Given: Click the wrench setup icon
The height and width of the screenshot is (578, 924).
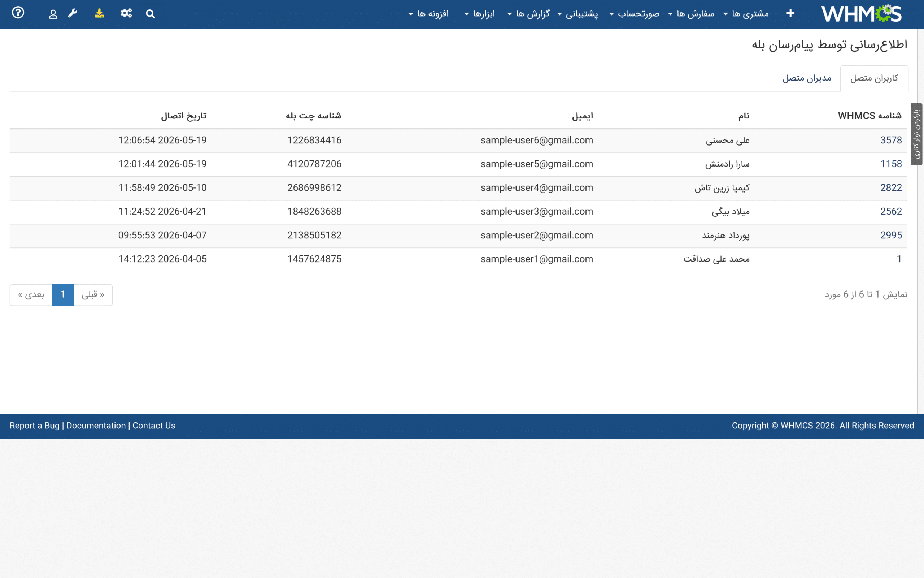Looking at the screenshot, I should [x=73, y=14].
